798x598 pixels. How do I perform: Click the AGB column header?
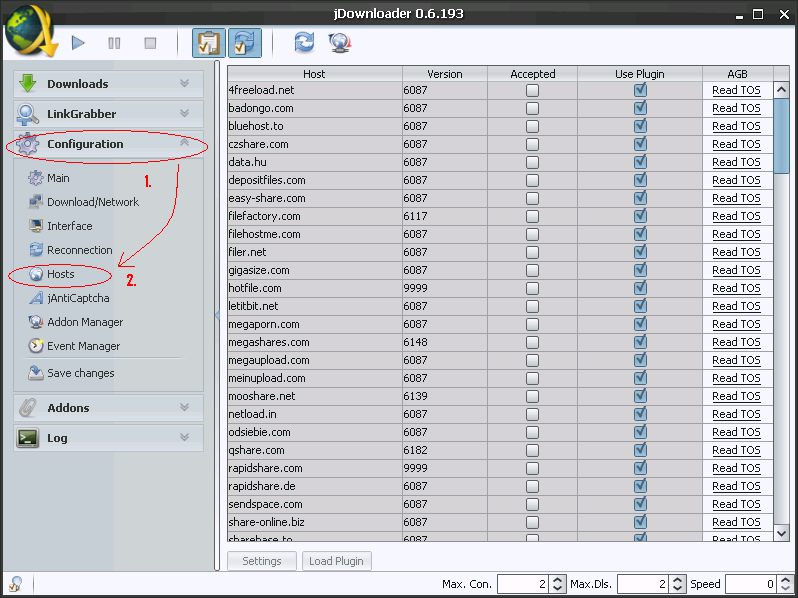point(737,74)
